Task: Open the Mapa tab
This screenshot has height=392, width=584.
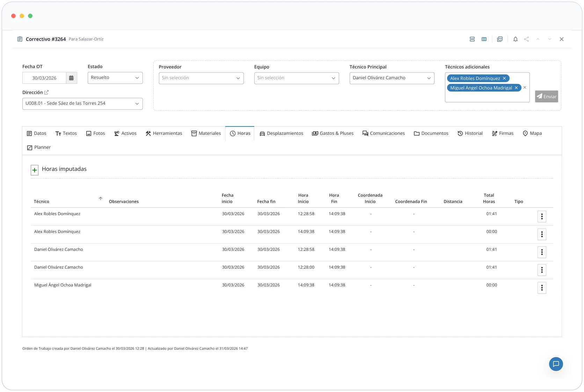Action: [x=532, y=133]
